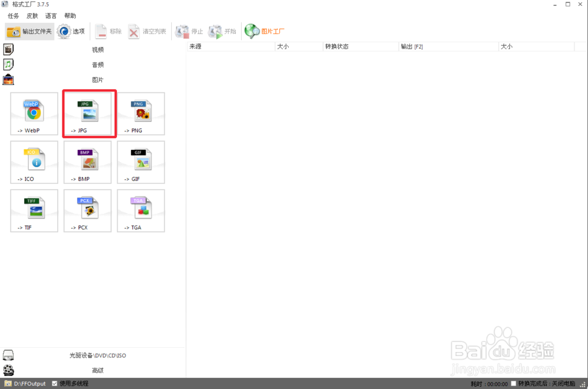This screenshot has width=588, height=389.
Task: Toggle shutdown after conversion checkbox
Action: point(513,383)
